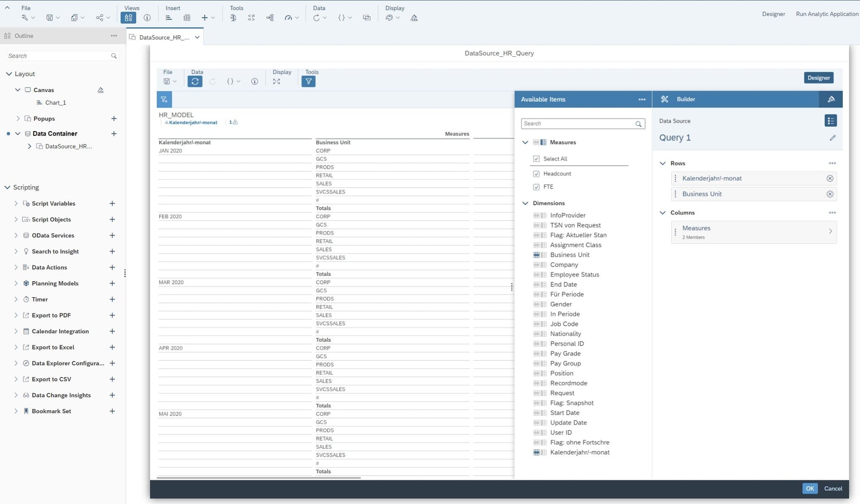
Task: Open the Run Analytic Application menu item
Action: pyautogui.click(x=826, y=14)
